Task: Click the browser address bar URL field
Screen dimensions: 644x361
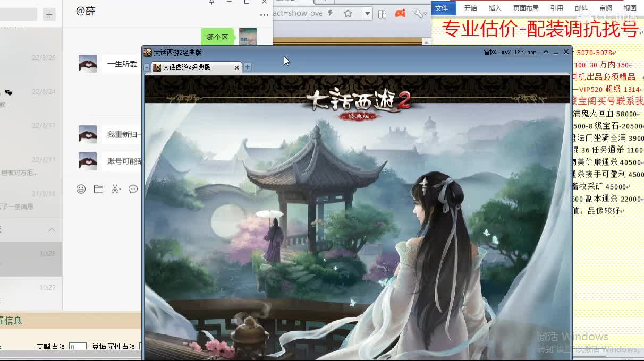Action: [298, 13]
